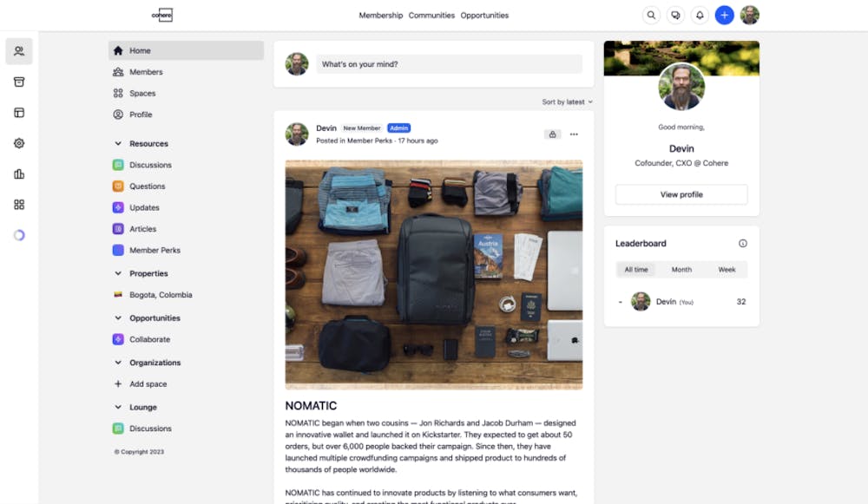Click the '© Copyright 2023' footer text

139,452
